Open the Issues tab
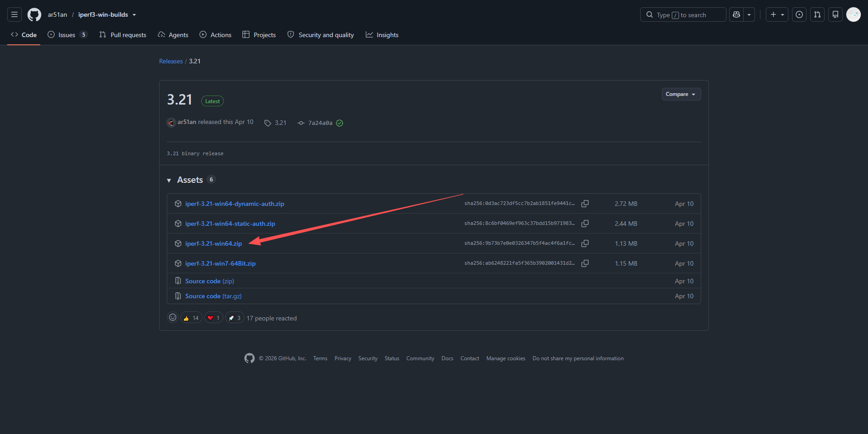The height and width of the screenshot is (434, 868). pyautogui.click(x=67, y=35)
